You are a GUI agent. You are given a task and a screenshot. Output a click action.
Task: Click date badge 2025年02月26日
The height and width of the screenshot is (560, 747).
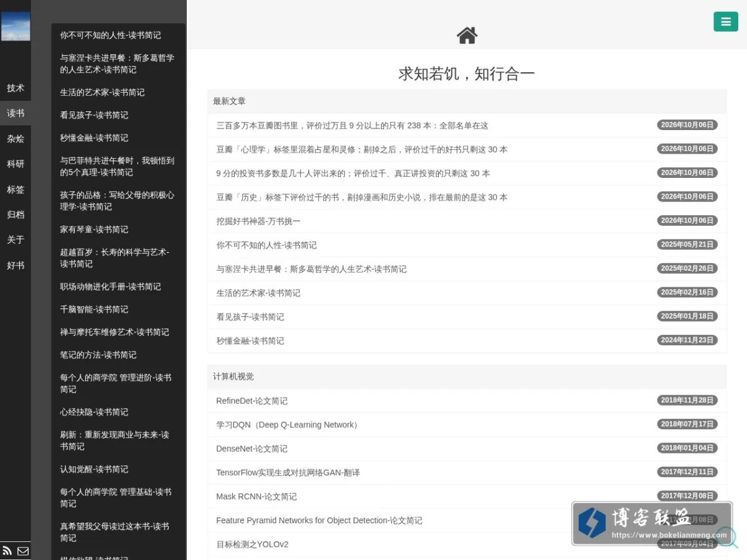point(687,268)
